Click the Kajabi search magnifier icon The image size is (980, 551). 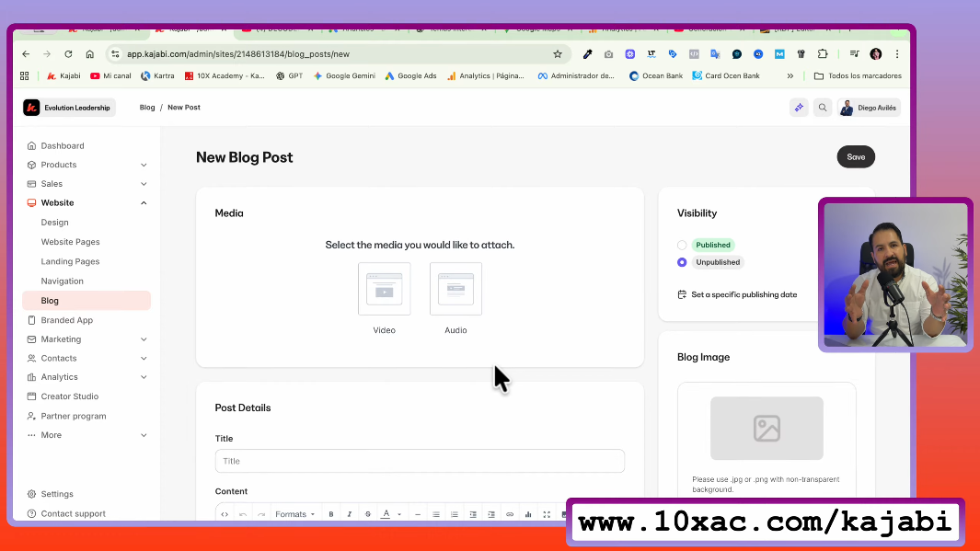823,108
